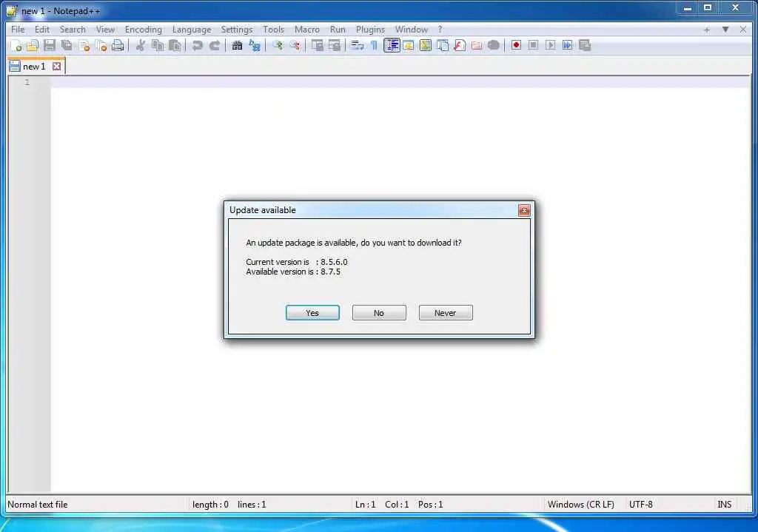758x532 pixels.
Task: Click the Redo arrow icon
Action: 214,45
